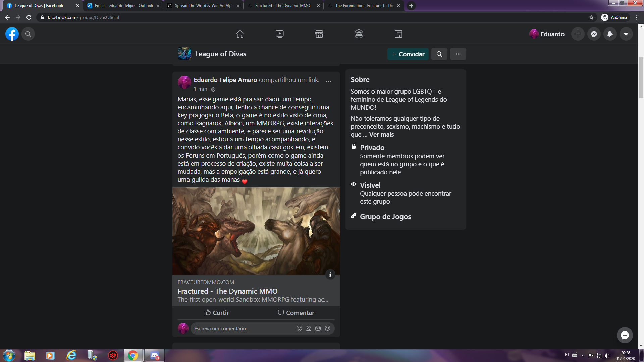
Task: Open the Gaming icon in top bar
Action: tap(398, 34)
